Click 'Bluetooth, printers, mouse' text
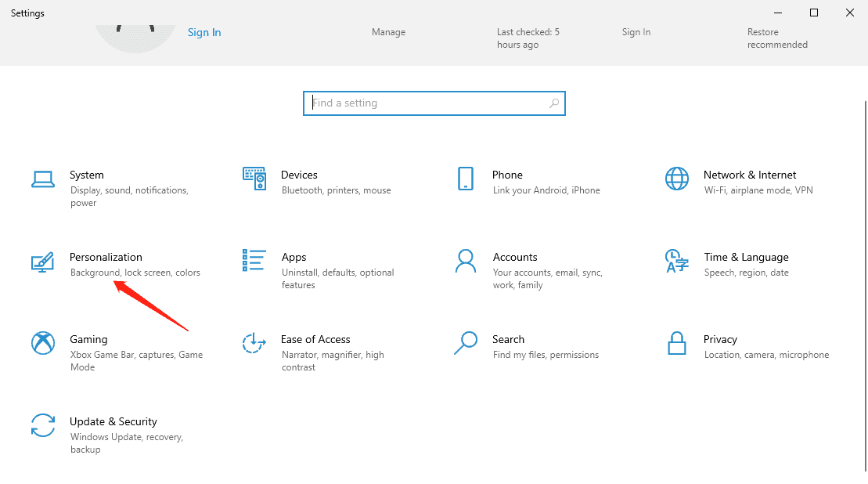Screen dimensions: 868x484 tap(336, 190)
